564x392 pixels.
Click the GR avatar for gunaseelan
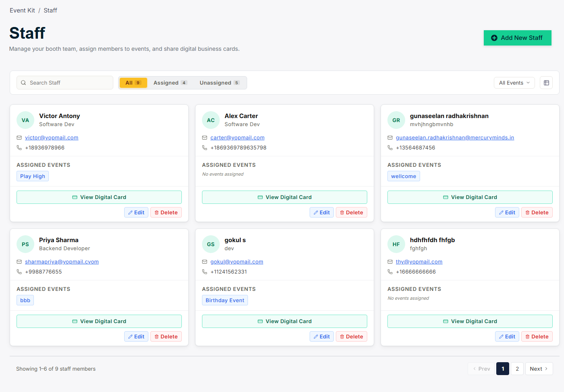coord(396,120)
